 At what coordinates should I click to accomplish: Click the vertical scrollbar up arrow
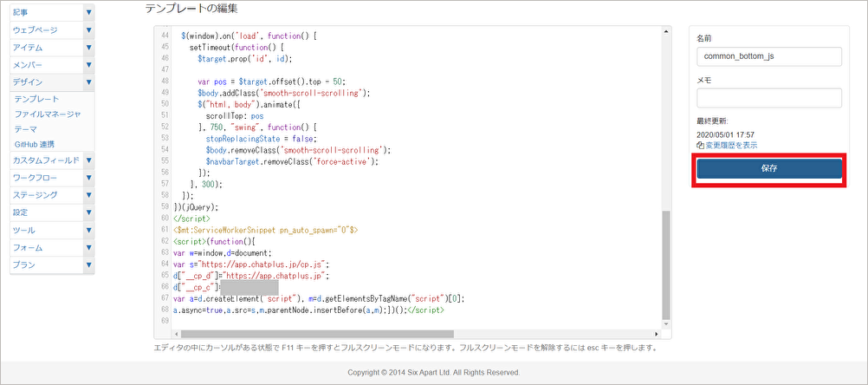[x=666, y=30]
